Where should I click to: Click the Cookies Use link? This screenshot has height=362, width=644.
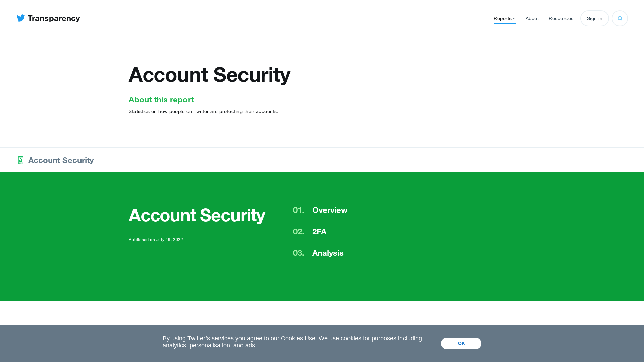[x=298, y=338]
